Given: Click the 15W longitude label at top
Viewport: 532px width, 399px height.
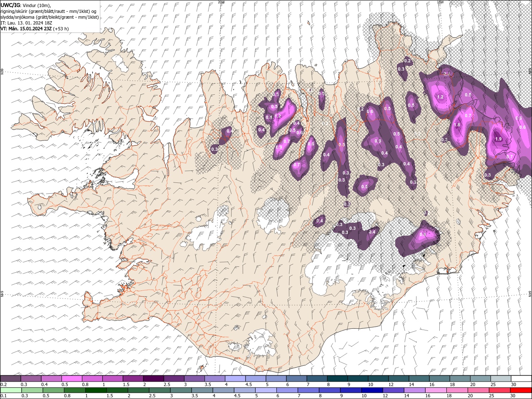Looking at the screenshot, I should click(x=440, y=2).
